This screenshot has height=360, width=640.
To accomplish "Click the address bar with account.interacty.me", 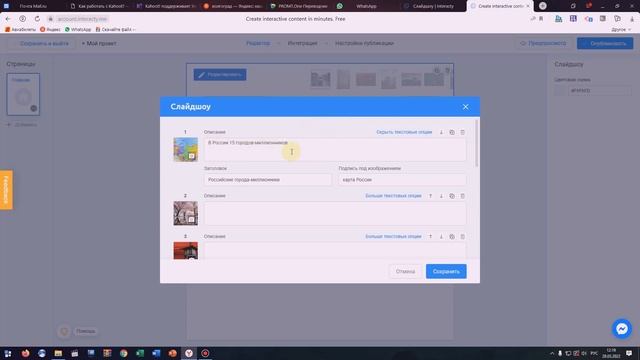I will tap(82, 19).
